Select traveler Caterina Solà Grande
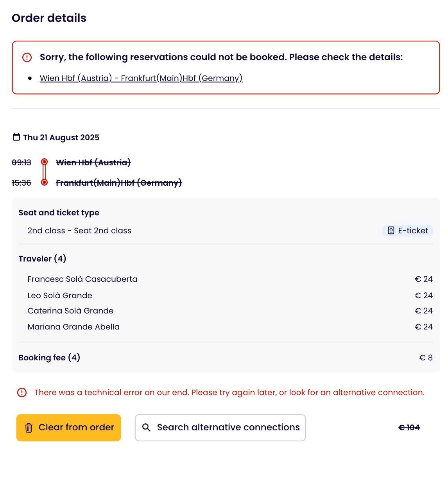448x480 pixels. click(70, 311)
